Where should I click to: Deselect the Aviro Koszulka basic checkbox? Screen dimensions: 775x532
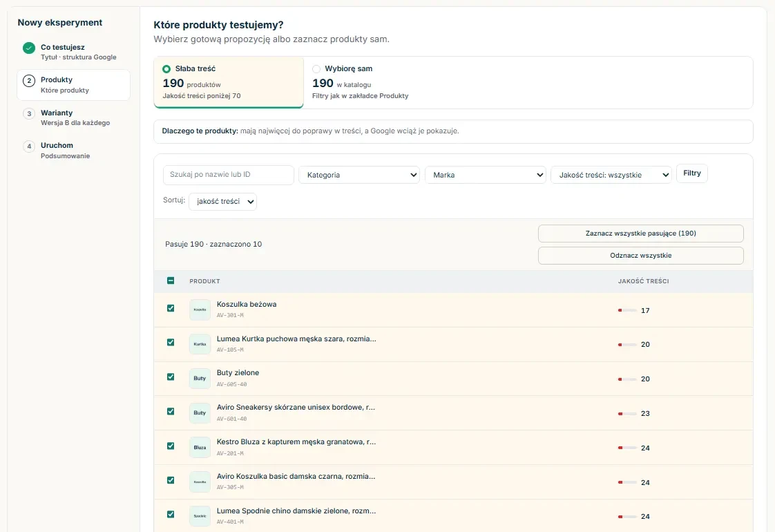(x=171, y=480)
